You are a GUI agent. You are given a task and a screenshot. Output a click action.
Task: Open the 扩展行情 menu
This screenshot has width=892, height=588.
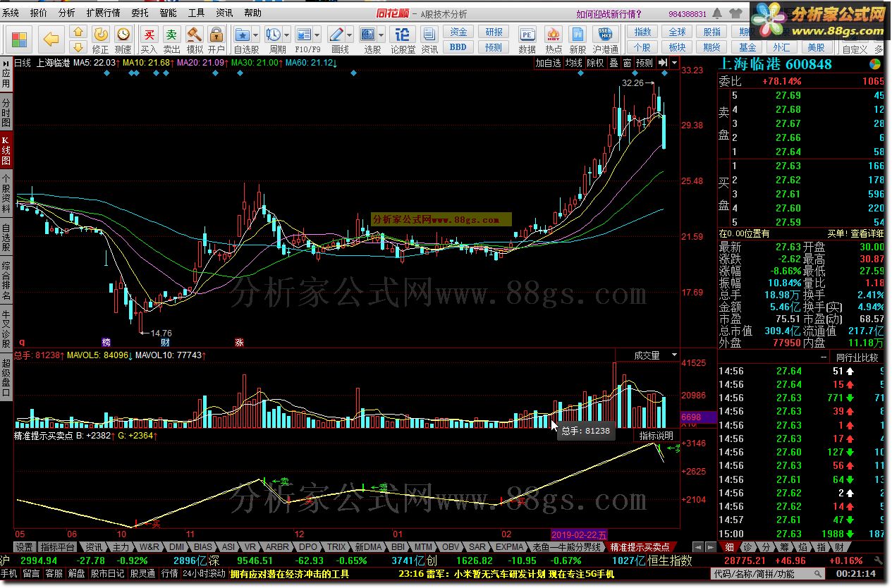[x=103, y=13]
